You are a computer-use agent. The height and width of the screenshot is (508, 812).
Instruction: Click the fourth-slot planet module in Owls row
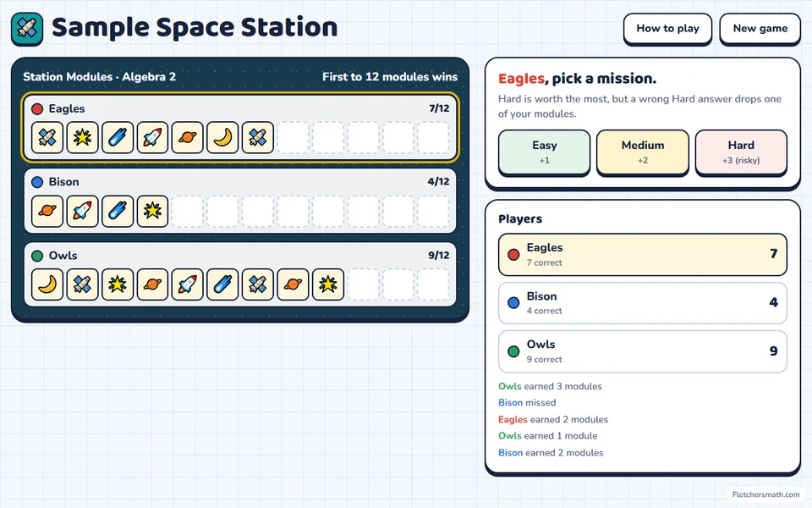[x=152, y=284]
